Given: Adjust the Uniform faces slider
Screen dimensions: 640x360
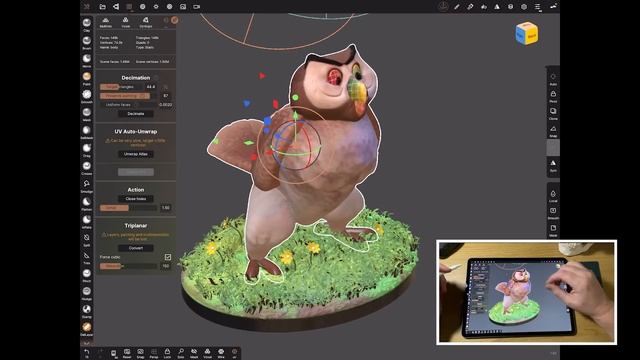Looking at the screenshot, I should [x=129, y=105].
